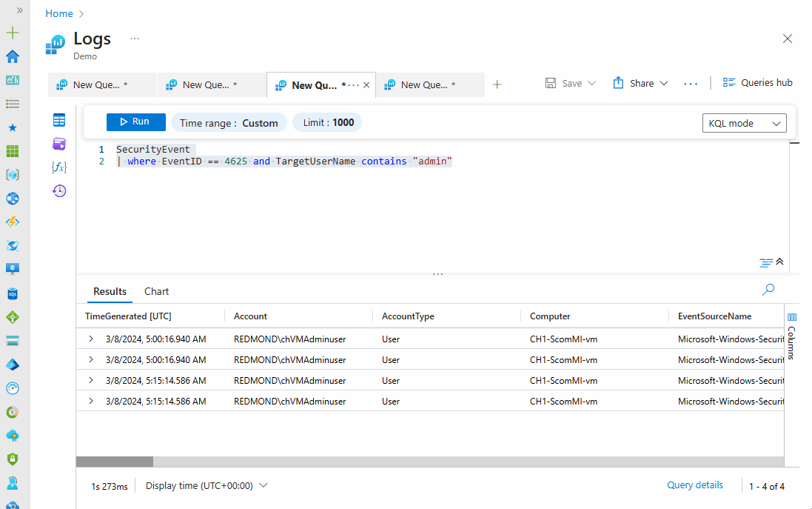Click the search magnifier in the results pane
Viewport: 812px width, 509px height.
(768, 290)
